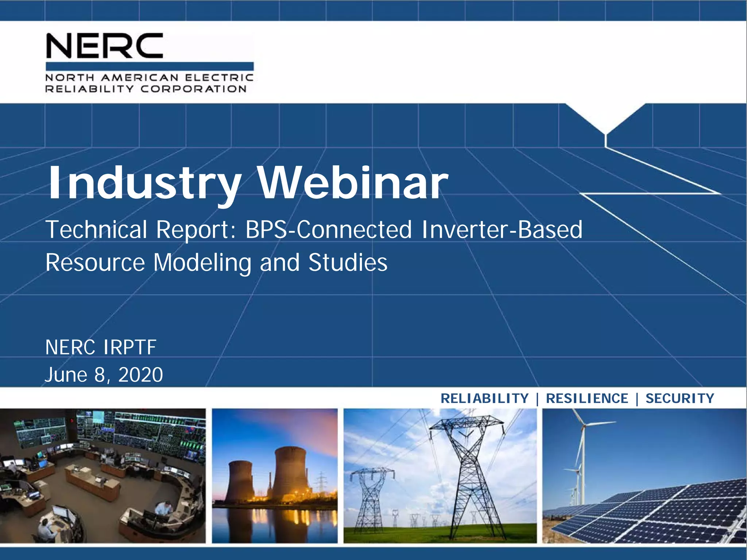The height and width of the screenshot is (560, 747).
Task: Click the June 8, 2020 date
Action: [104, 375]
